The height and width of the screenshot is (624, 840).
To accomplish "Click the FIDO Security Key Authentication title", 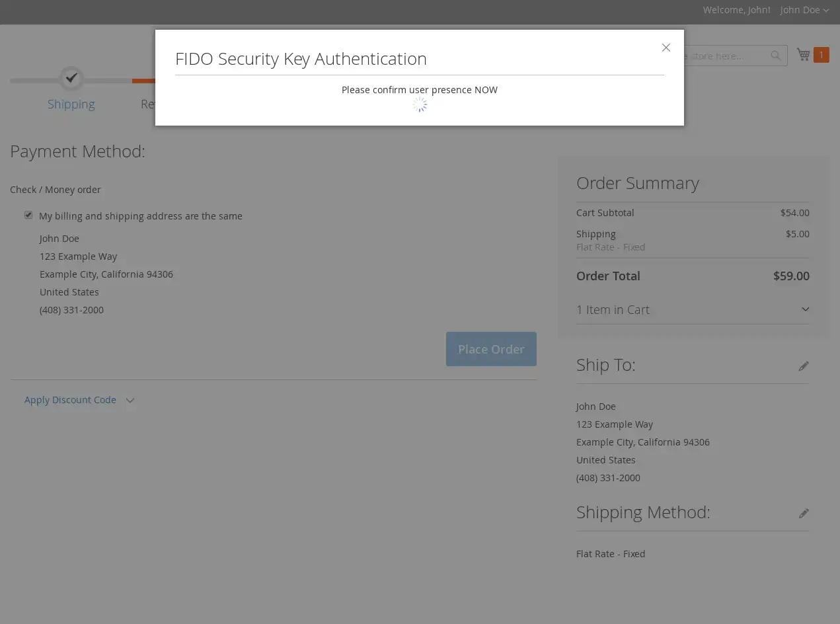I will coord(301,59).
